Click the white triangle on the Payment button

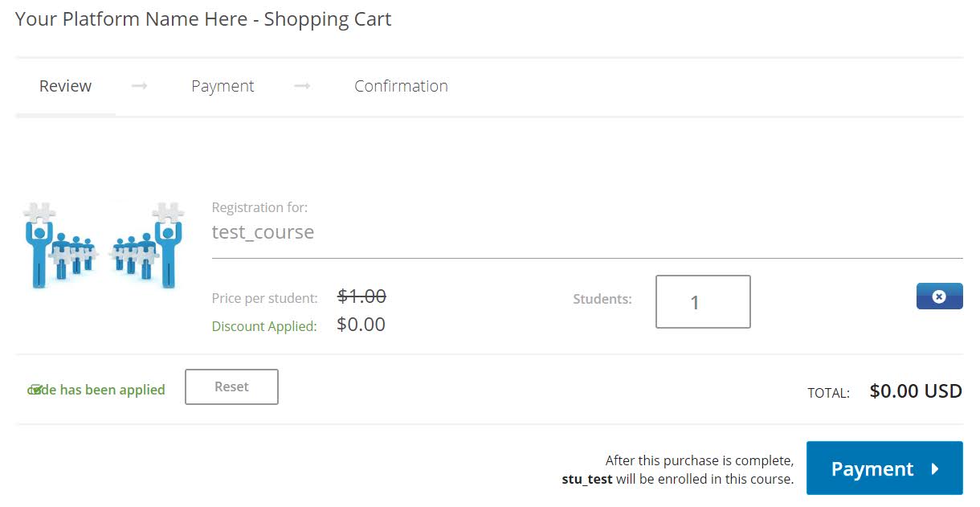(x=935, y=469)
